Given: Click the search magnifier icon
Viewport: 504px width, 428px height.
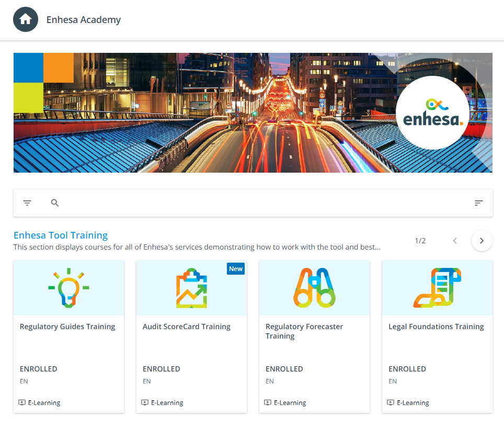Looking at the screenshot, I should coord(55,202).
